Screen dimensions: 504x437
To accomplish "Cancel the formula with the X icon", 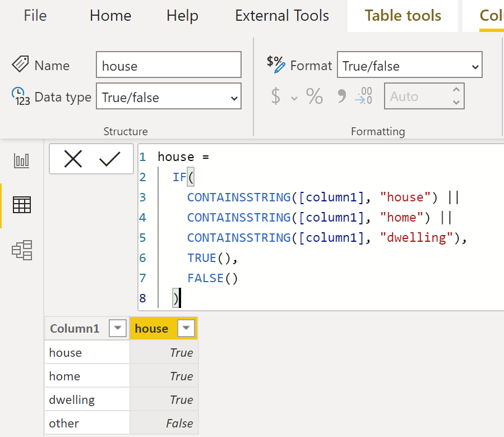I will [x=73, y=159].
